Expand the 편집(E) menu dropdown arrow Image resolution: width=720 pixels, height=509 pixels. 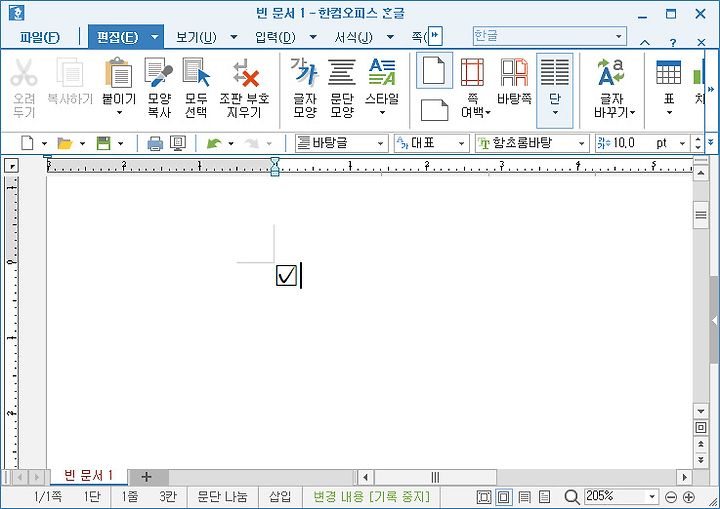click(x=155, y=37)
